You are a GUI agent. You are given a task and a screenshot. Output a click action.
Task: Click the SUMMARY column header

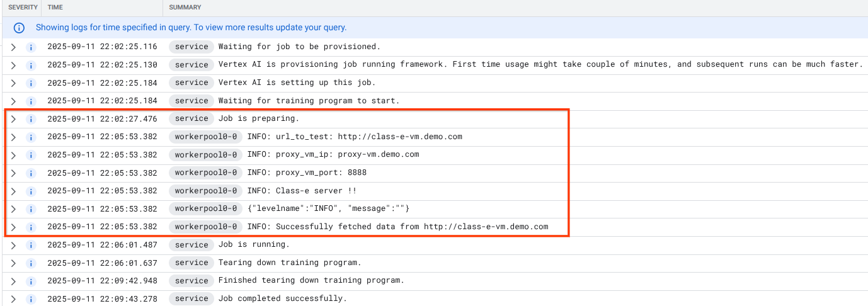pos(185,8)
